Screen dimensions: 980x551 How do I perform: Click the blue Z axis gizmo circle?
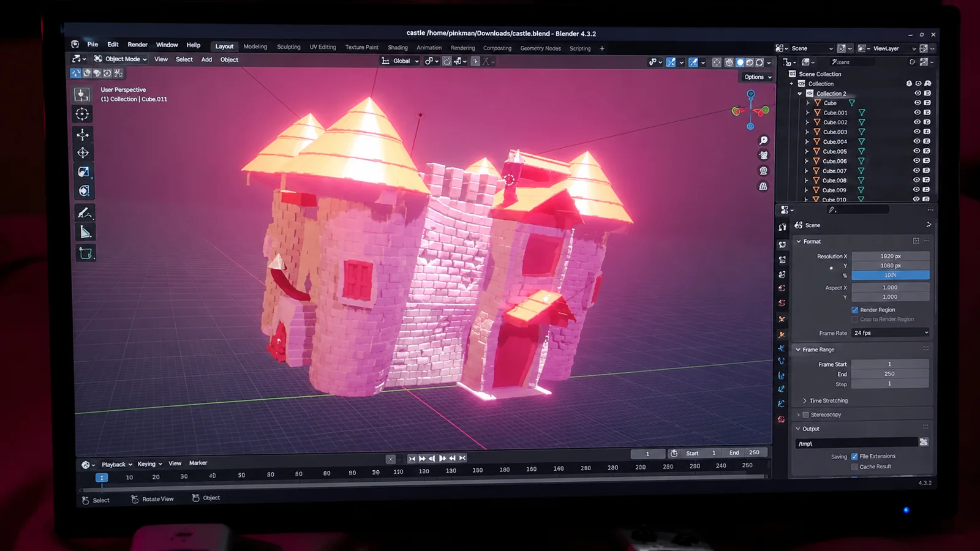point(750,94)
